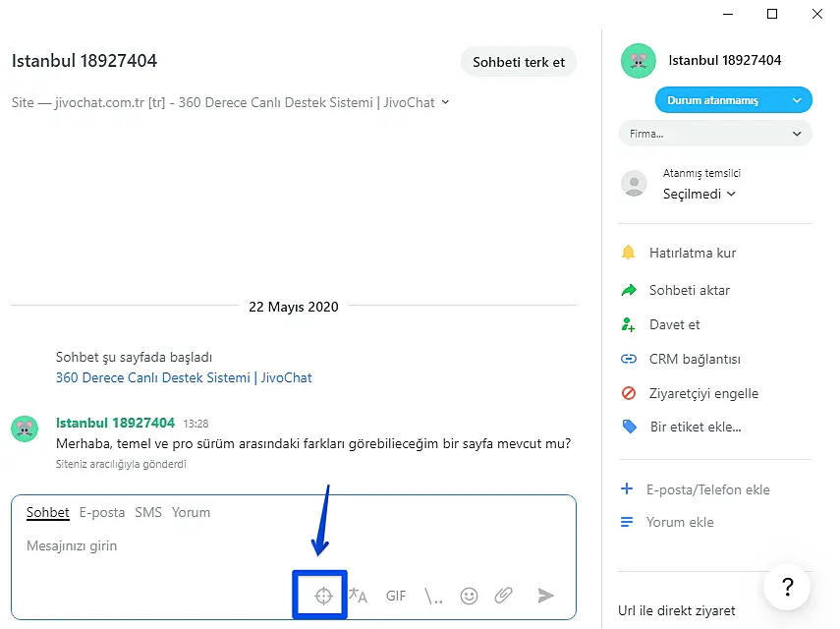This screenshot has height=629, width=840.
Task: Open the emoji picker
Action: coord(469,596)
